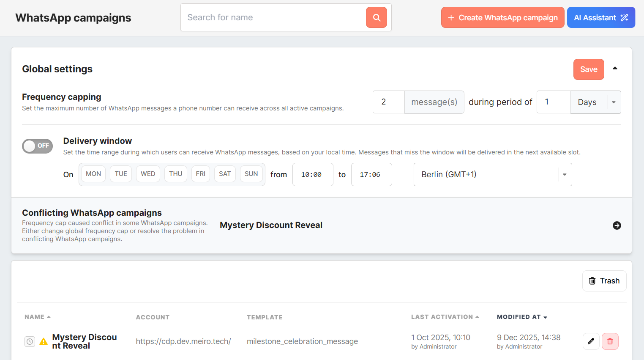Open the Trash

[604, 281]
